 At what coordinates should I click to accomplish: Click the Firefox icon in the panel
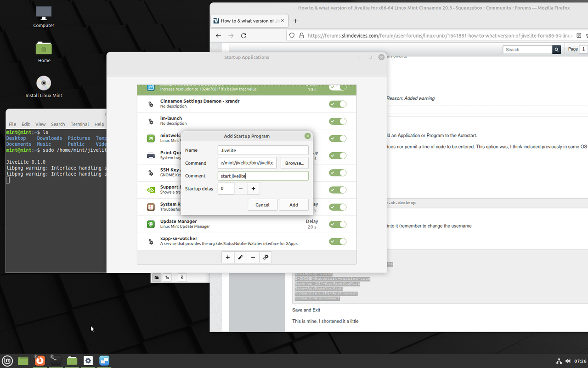coord(40,361)
